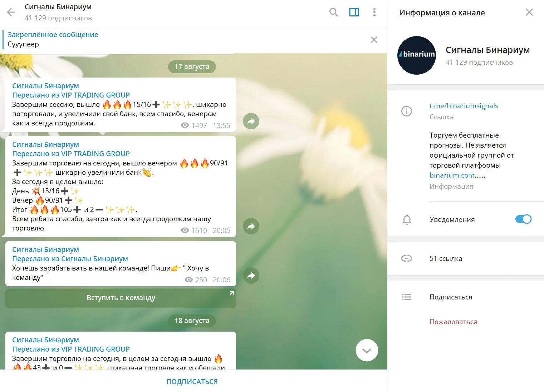Viewport: 544px width, 392px height.
Task: Click subscriber count in chat header
Action: pos(58,18)
